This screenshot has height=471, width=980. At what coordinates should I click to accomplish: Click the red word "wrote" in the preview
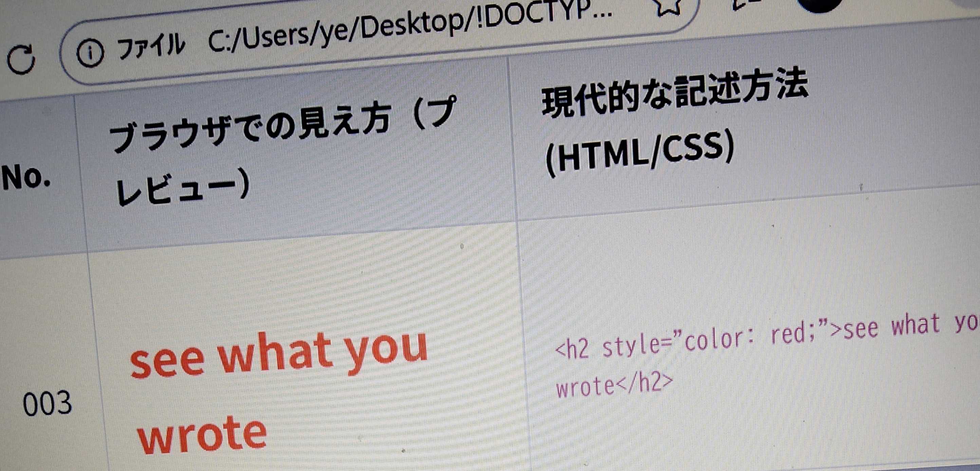click(202, 435)
